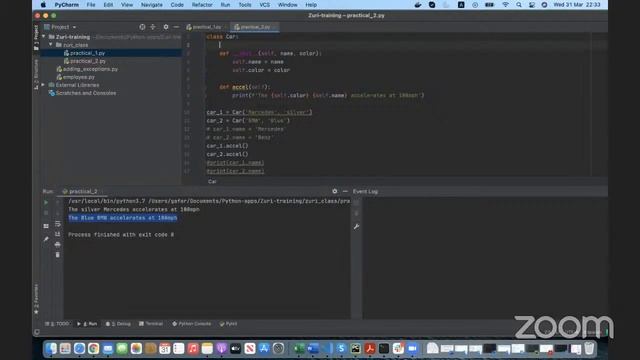Toggle the Structure side tab
Screen dimensions: 640x360
click(36, 74)
